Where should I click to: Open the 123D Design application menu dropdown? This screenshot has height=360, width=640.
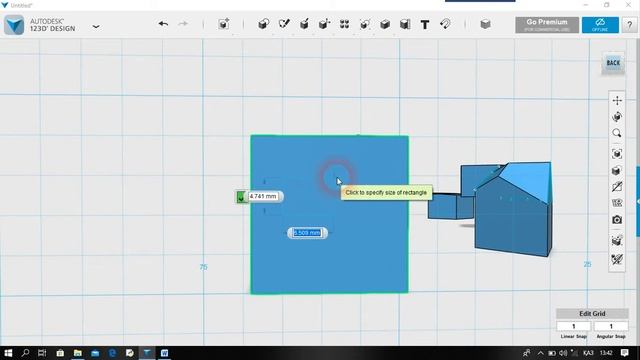coord(96,27)
